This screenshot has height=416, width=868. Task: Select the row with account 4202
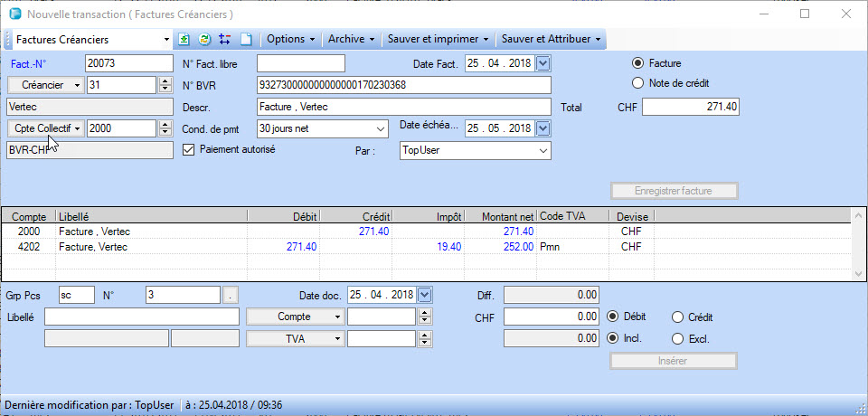coord(426,247)
